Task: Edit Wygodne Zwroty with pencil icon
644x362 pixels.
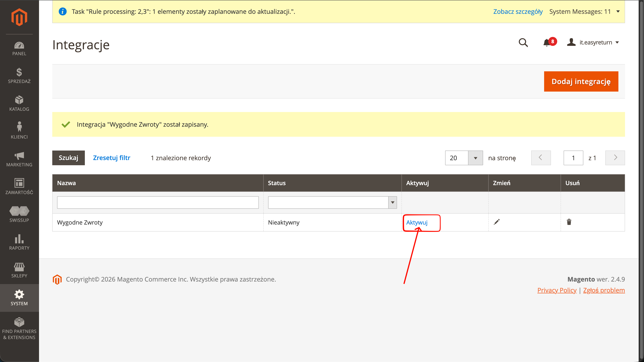Action: (x=497, y=222)
